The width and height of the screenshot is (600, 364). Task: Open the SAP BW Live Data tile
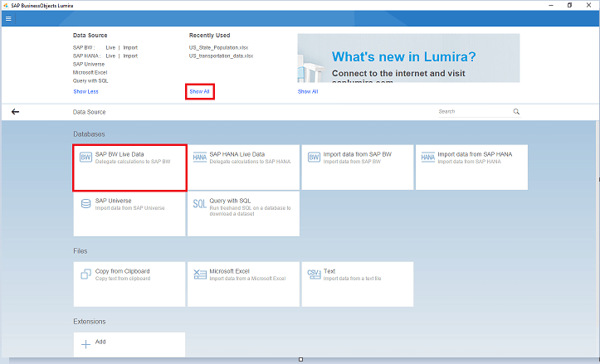tap(129, 167)
